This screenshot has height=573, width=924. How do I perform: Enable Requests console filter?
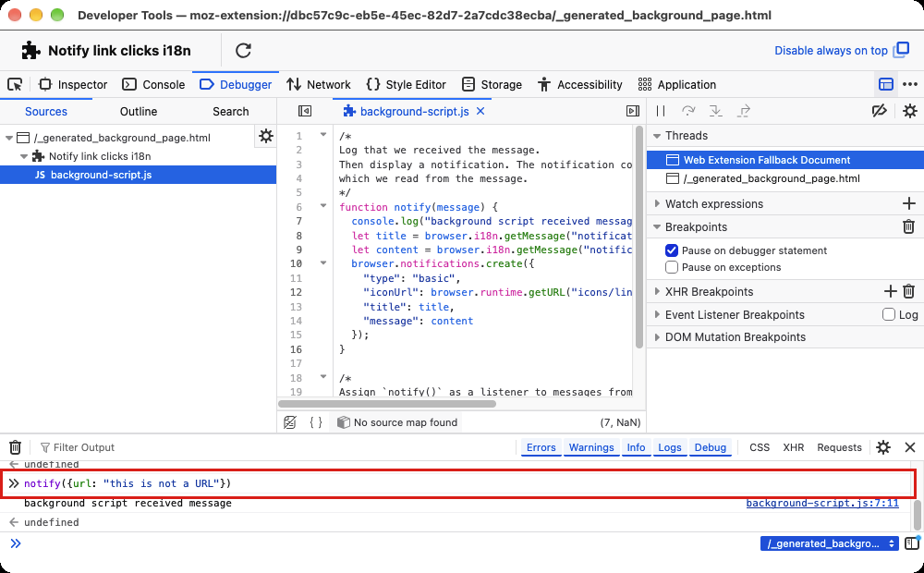(x=839, y=447)
